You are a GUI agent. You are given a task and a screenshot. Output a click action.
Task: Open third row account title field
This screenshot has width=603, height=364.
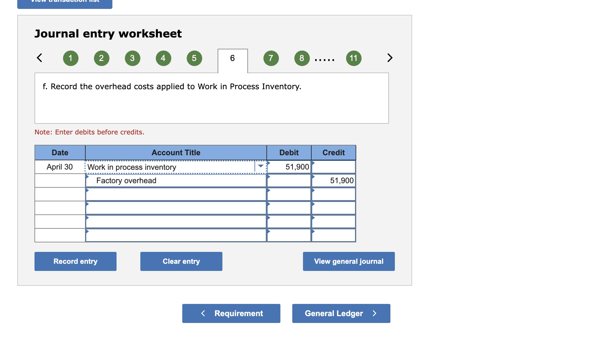(175, 194)
